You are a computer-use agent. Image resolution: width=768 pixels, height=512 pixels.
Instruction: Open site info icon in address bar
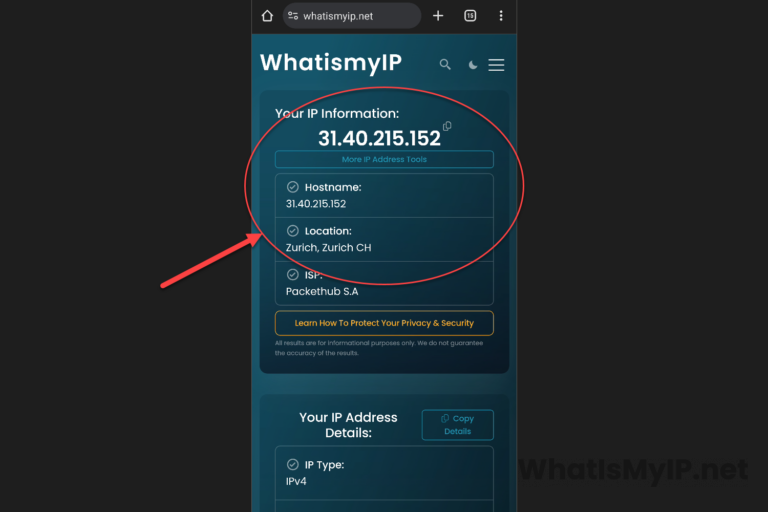point(293,16)
